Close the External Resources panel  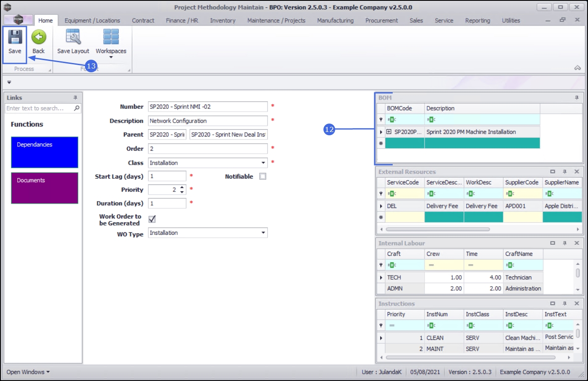[577, 171]
